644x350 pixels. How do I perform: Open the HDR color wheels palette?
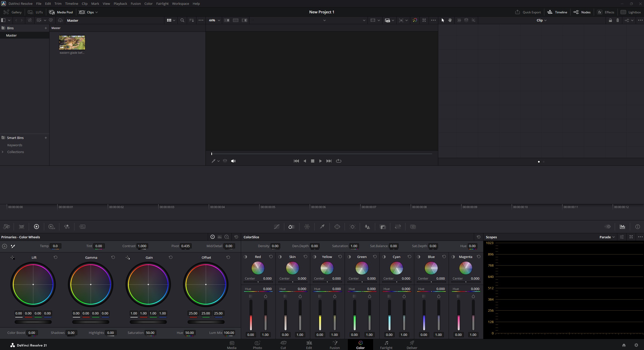click(51, 227)
